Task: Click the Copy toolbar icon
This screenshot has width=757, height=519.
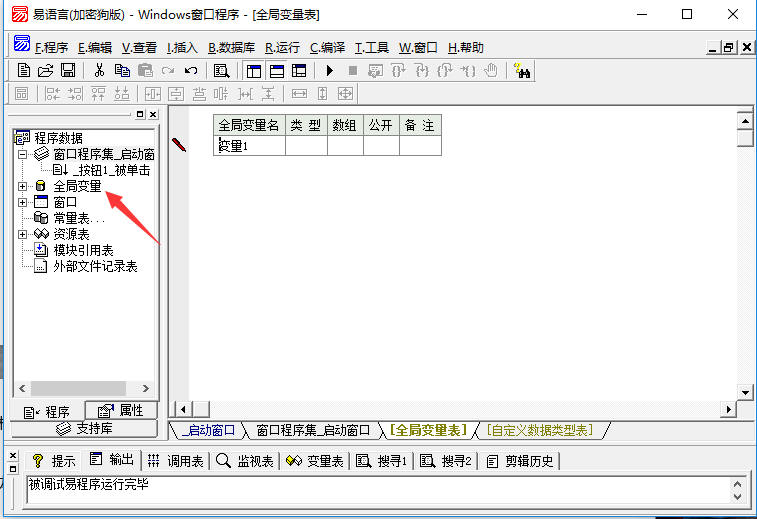Action: coord(122,70)
